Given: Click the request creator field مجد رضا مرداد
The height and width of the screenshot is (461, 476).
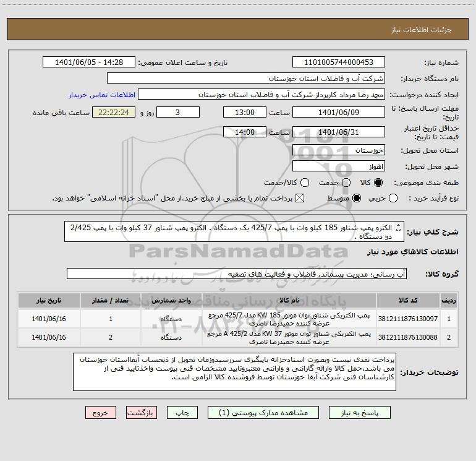Looking at the screenshot, I should 261,95.
